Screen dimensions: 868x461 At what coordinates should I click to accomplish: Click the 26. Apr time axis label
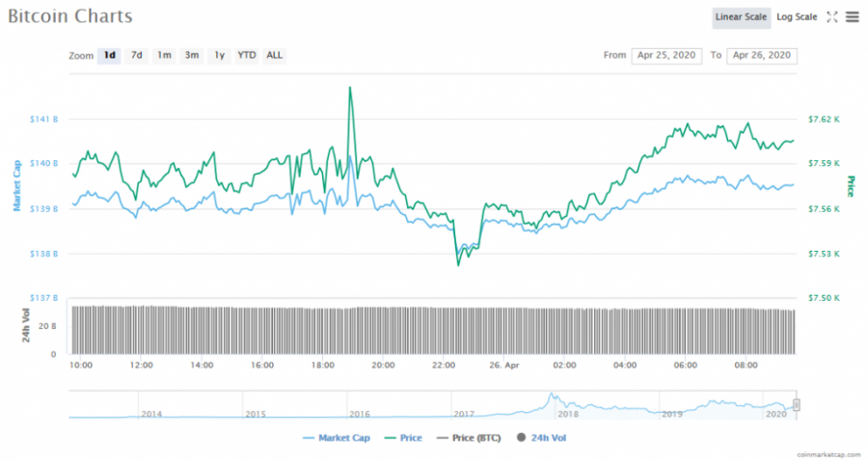click(x=504, y=366)
